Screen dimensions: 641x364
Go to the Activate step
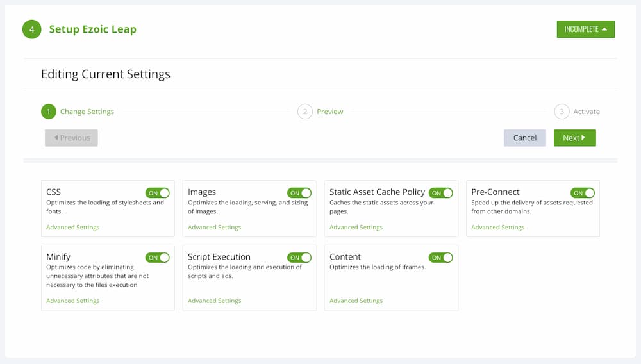578,112
